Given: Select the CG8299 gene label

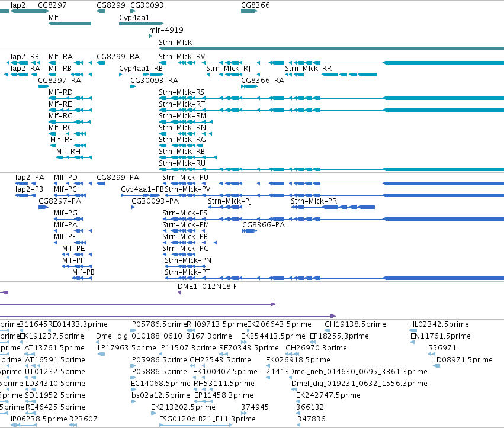Looking at the screenshot, I should [111, 5].
